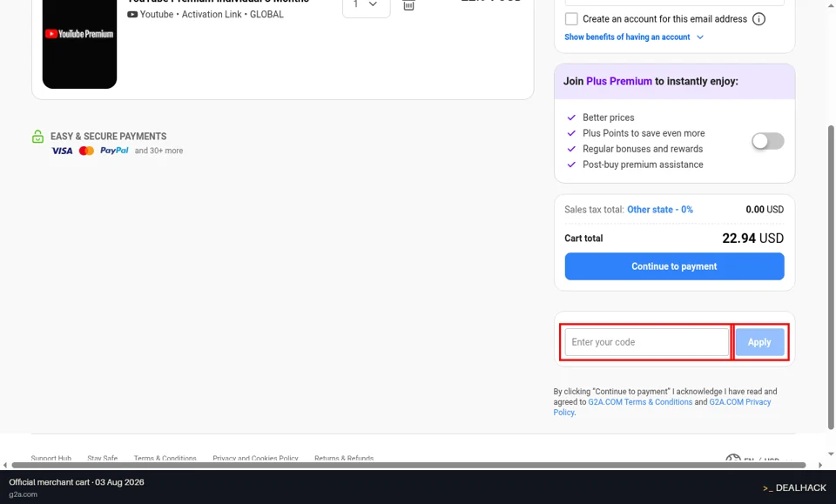Click the horizontal scrollbar left arrow

[x=5, y=465]
